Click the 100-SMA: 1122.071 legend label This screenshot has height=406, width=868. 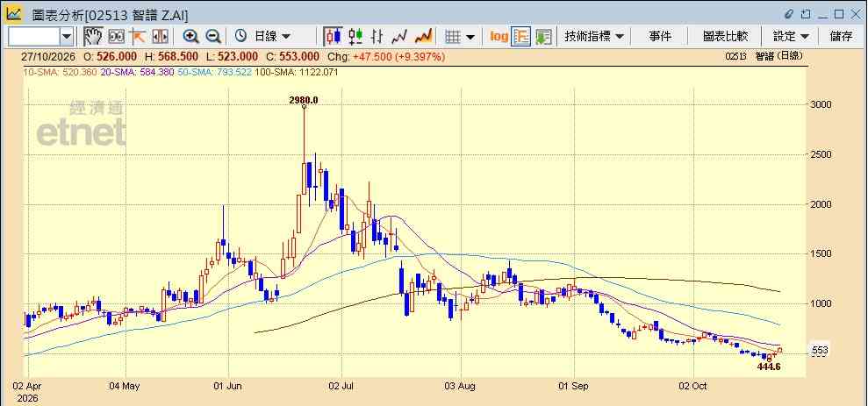tap(298, 72)
